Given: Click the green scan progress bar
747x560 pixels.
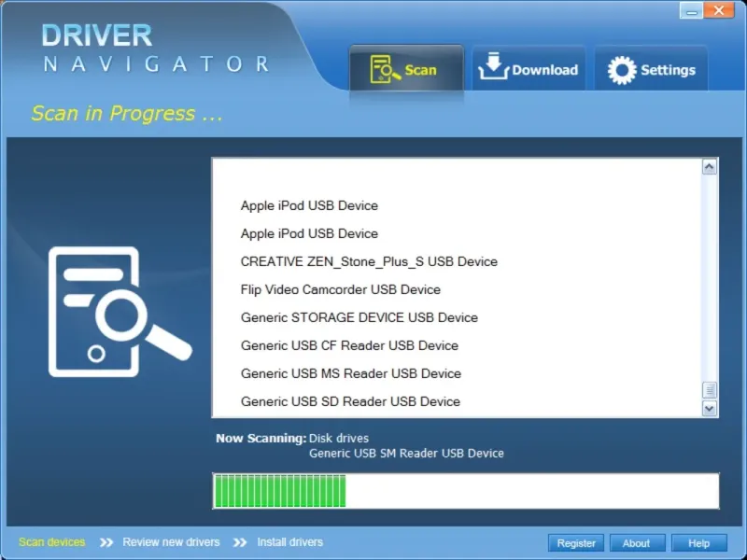Looking at the screenshot, I should [x=466, y=491].
